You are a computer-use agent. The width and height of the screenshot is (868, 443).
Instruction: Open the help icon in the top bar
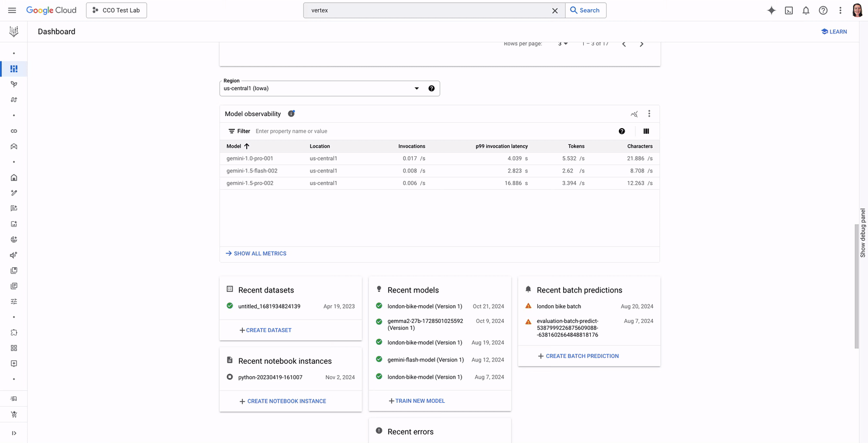(823, 10)
